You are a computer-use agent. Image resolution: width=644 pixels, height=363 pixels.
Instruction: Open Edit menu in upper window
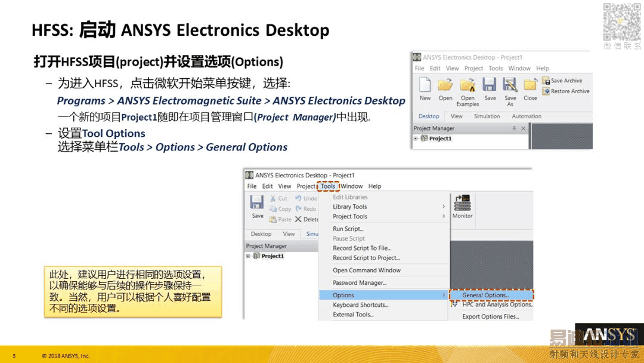tap(435, 68)
